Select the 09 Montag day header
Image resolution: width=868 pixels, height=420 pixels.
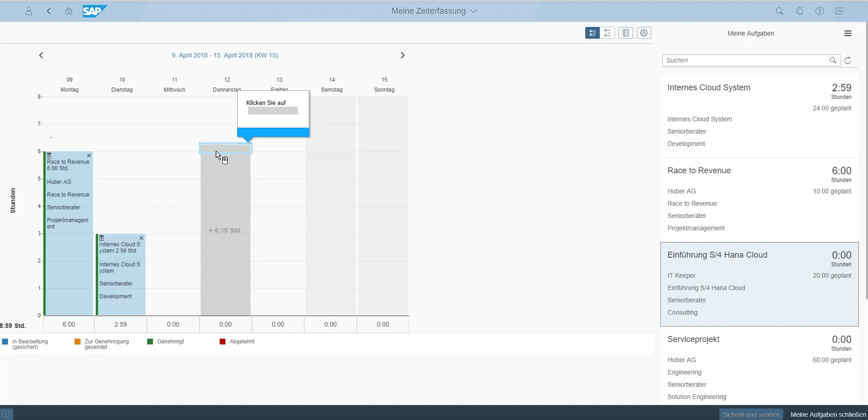click(69, 84)
